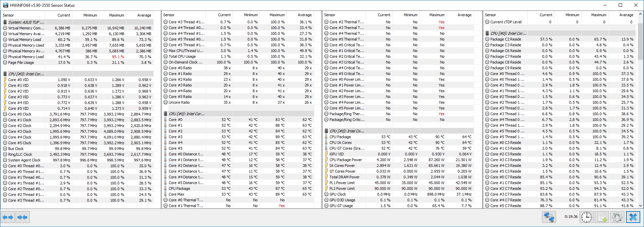Click the round icon beside Bus Clock
Viewport: 644px width, 227px height.
(5, 149)
